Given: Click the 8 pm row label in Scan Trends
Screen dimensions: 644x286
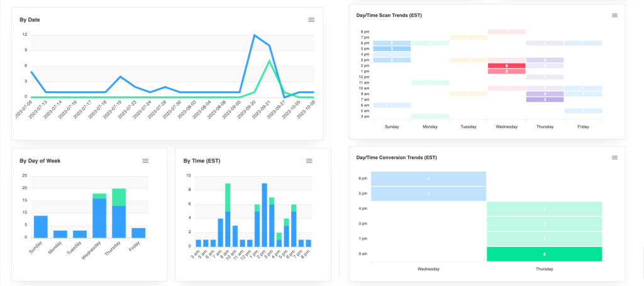Looking at the screenshot, I should click(x=365, y=31).
